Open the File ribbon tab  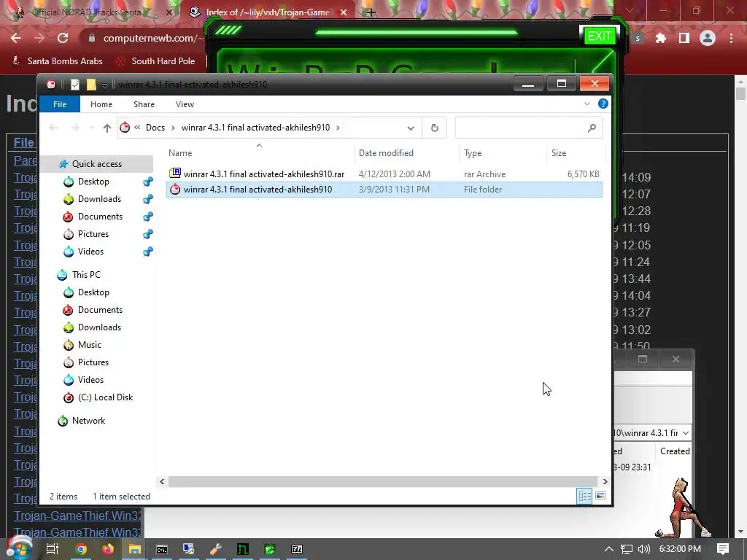click(60, 104)
